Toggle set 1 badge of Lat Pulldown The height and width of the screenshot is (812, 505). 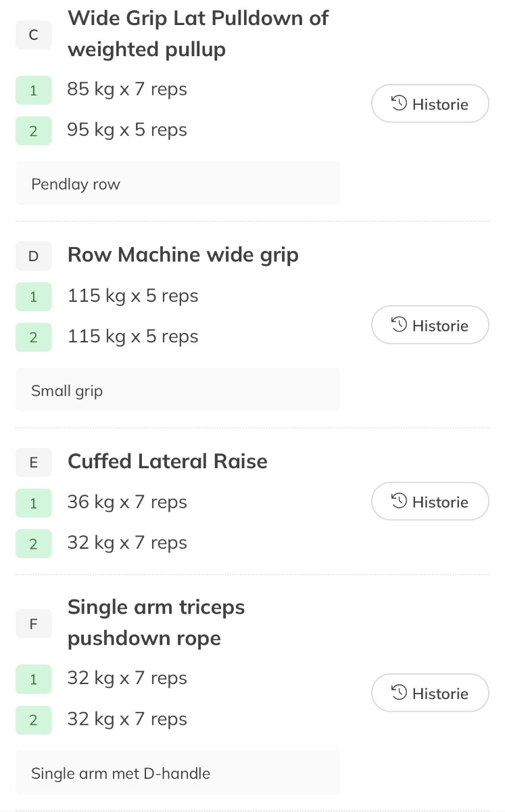pos(33,90)
